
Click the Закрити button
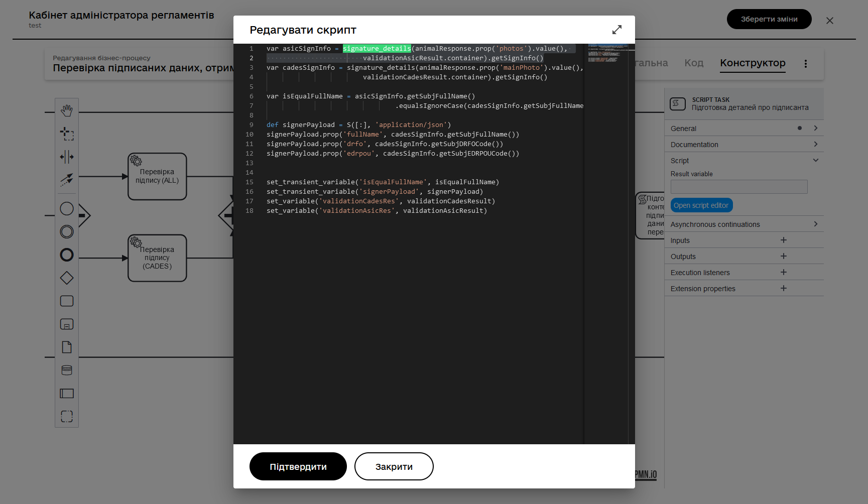[394, 466]
